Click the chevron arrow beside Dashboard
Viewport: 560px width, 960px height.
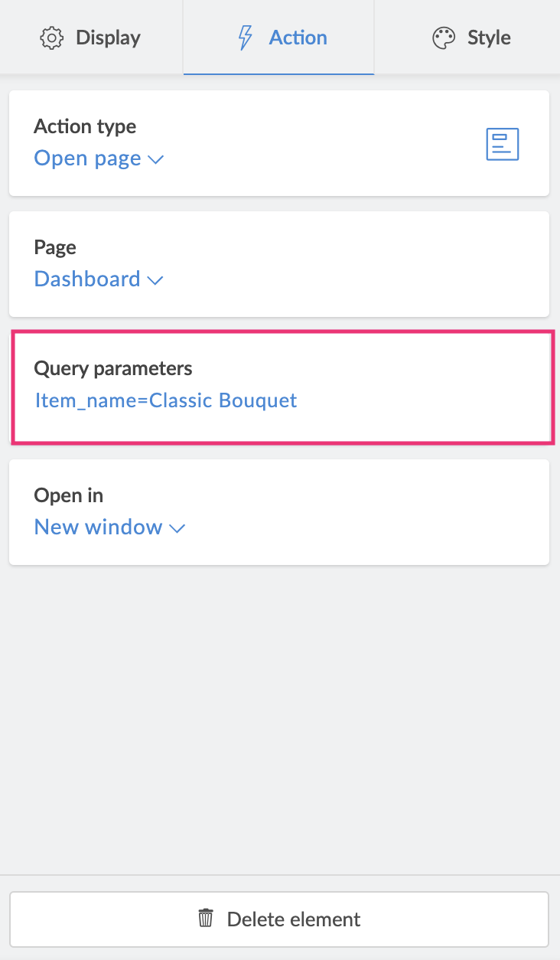[x=155, y=281]
